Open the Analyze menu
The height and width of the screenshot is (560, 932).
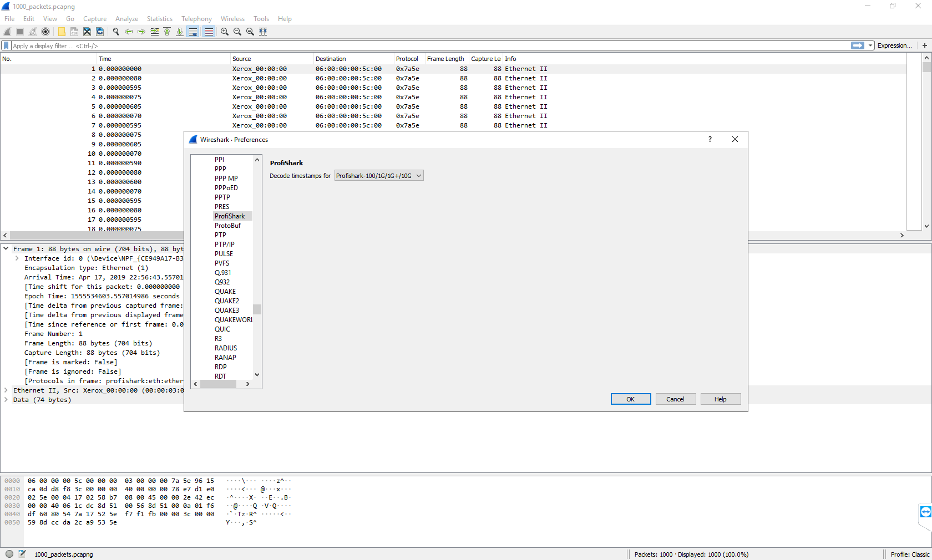pyautogui.click(x=126, y=19)
